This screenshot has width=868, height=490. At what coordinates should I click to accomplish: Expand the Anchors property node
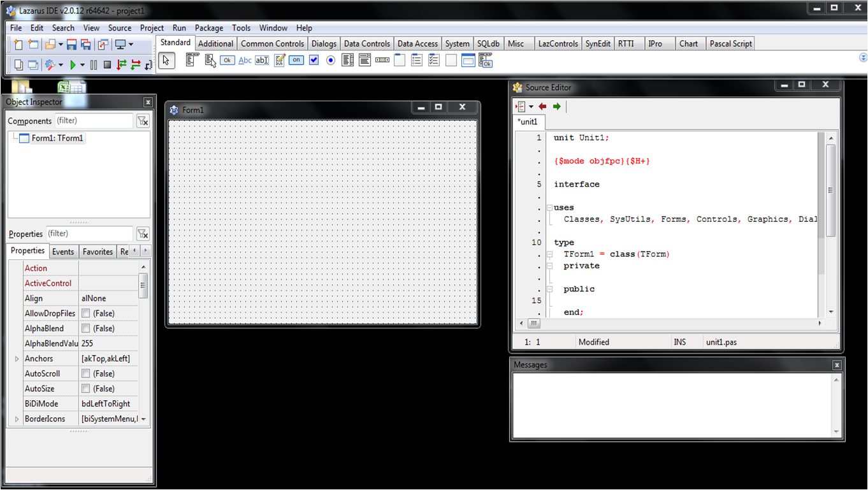(17, 359)
